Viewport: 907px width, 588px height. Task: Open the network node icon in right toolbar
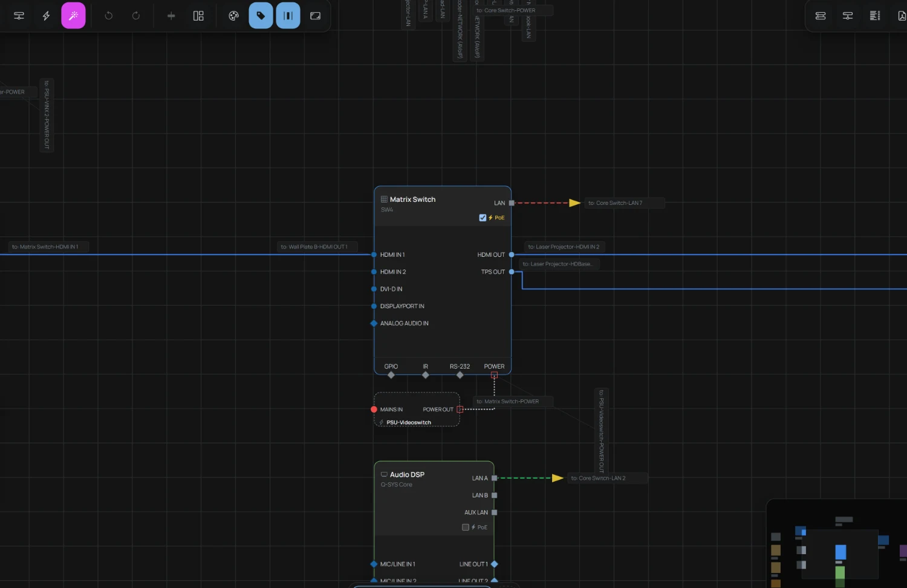(848, 16)
